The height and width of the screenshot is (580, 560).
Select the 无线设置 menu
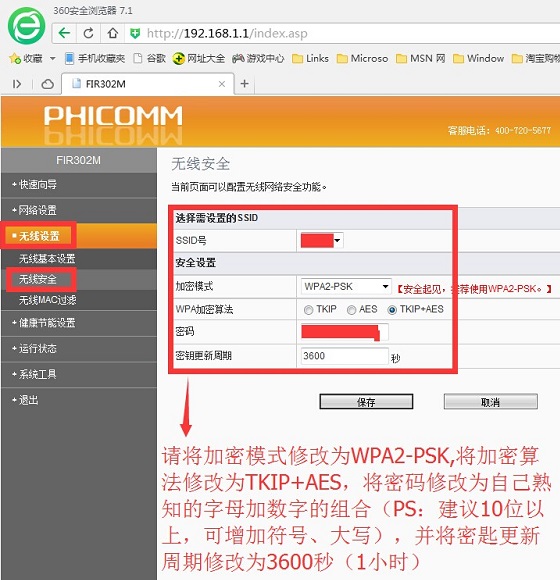[79, 236]
